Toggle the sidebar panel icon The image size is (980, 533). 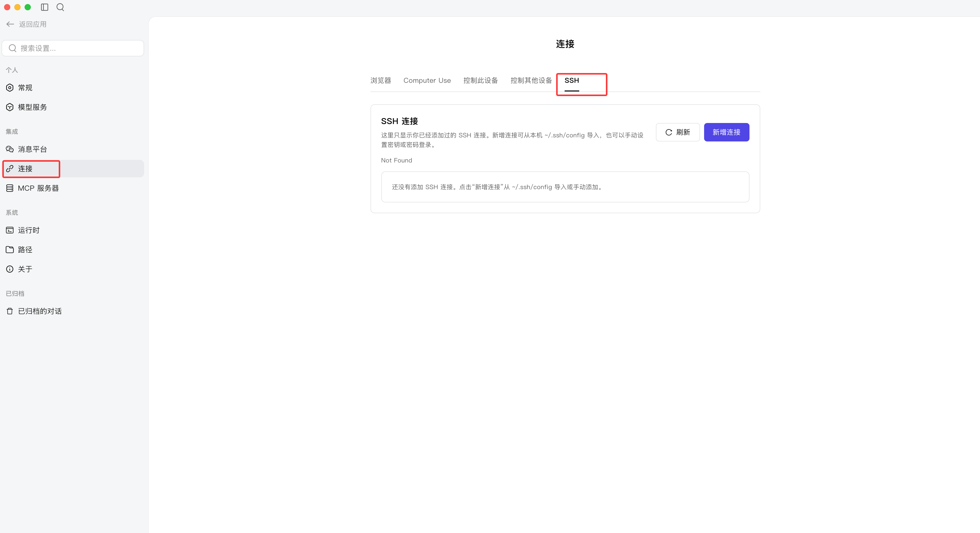(45, 7)
